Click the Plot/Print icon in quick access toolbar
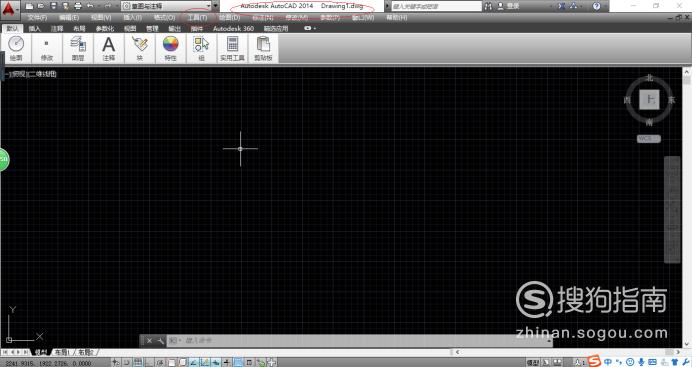This screenshot has width=692, height=367. click(78, 6)
